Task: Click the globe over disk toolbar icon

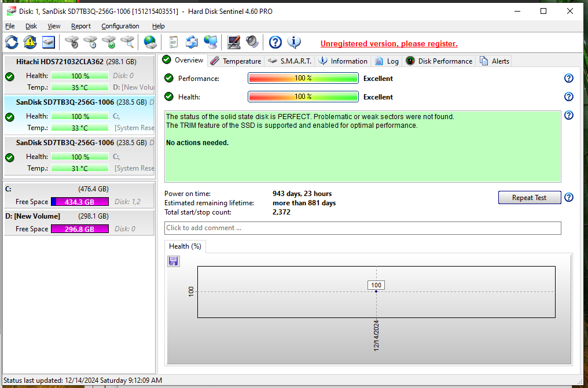Action: click(x=150, y=42)
